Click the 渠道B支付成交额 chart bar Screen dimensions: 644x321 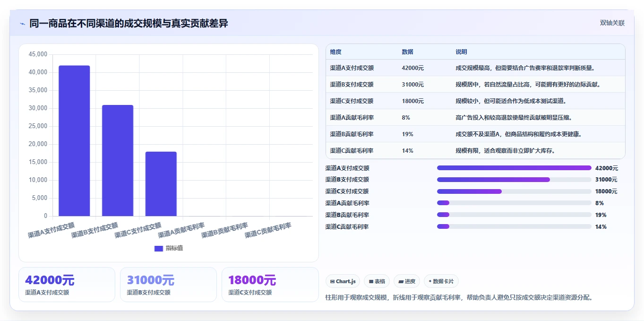pos(118,161)
